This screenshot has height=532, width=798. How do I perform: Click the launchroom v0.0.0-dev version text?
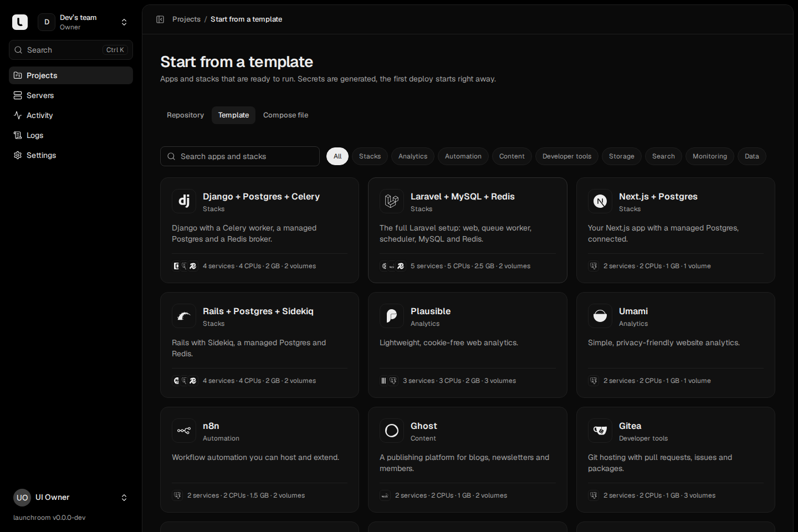tap(49, 518)
